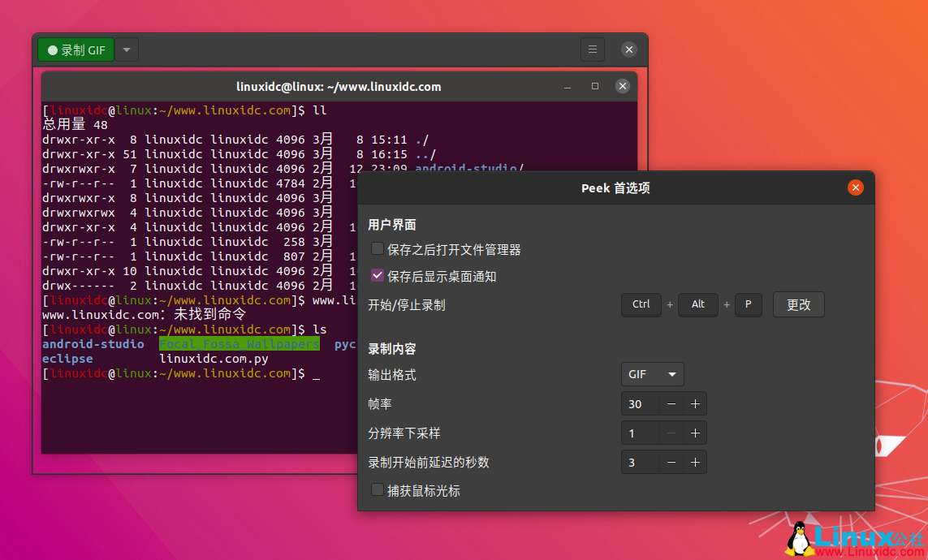Increase 帧率 with the plus stepper

[695, 403]
